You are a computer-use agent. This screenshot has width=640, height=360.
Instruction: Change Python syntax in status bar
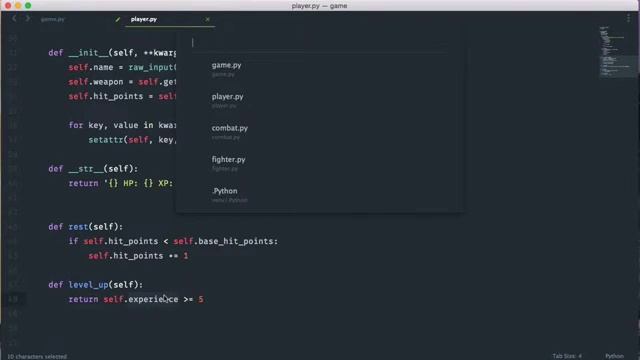[614, 356]
